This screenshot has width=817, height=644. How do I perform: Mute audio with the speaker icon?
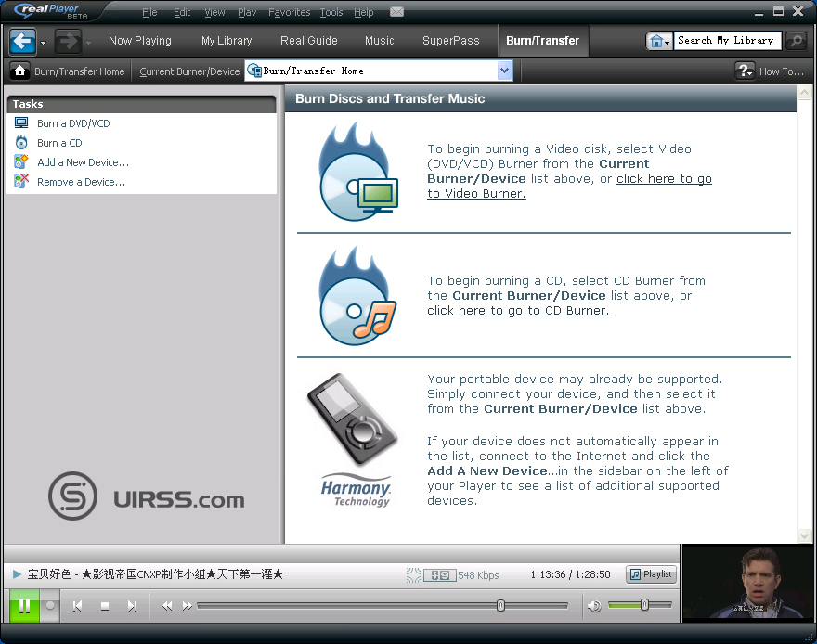tap(594, 606)
